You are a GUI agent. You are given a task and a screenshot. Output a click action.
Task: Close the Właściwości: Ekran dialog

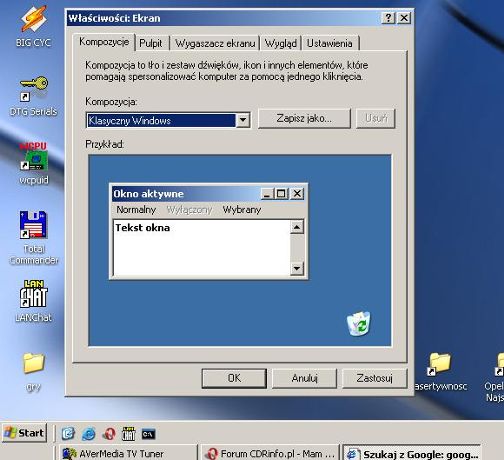pos(404,18)
